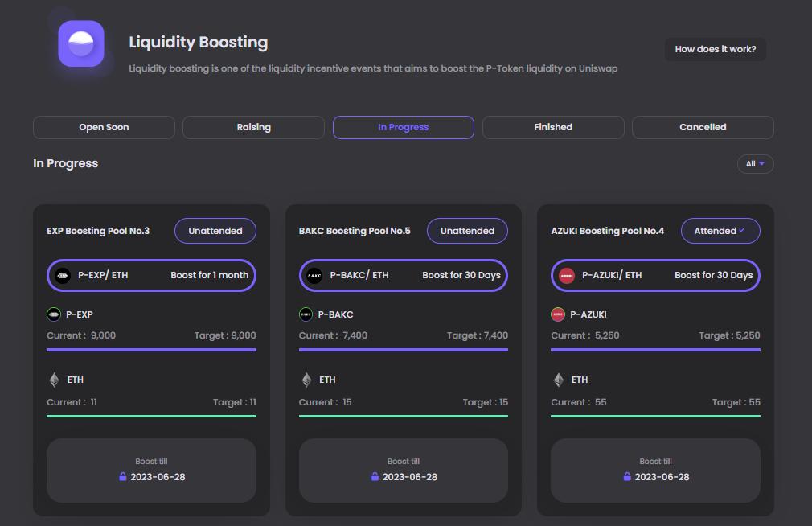The height and width of the screenshot is (526, 812).
Task: Switch to the Finished tab
Action: [553, 127]
